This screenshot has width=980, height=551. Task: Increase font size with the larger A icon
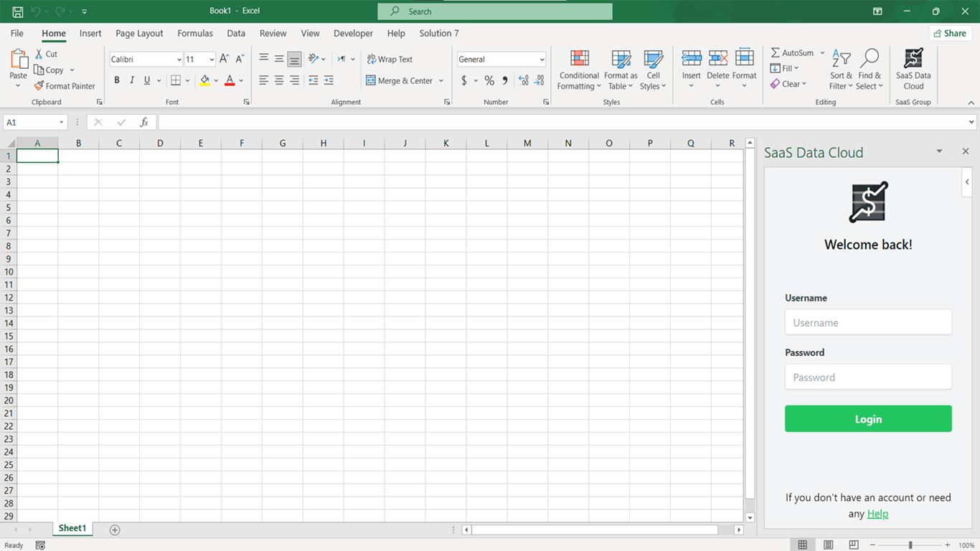point(224,59)
